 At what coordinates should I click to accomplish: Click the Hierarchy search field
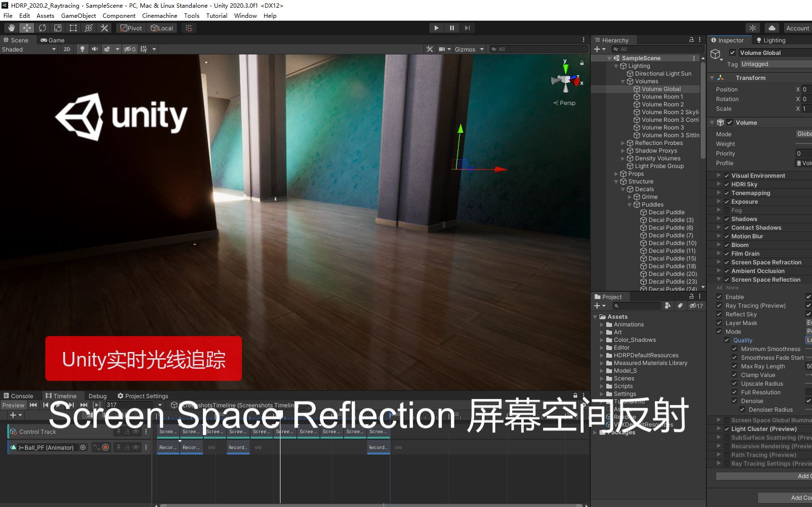point(658,49)
